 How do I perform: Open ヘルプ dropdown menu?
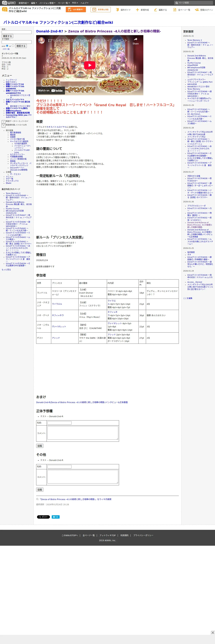(x=84, y=3)
